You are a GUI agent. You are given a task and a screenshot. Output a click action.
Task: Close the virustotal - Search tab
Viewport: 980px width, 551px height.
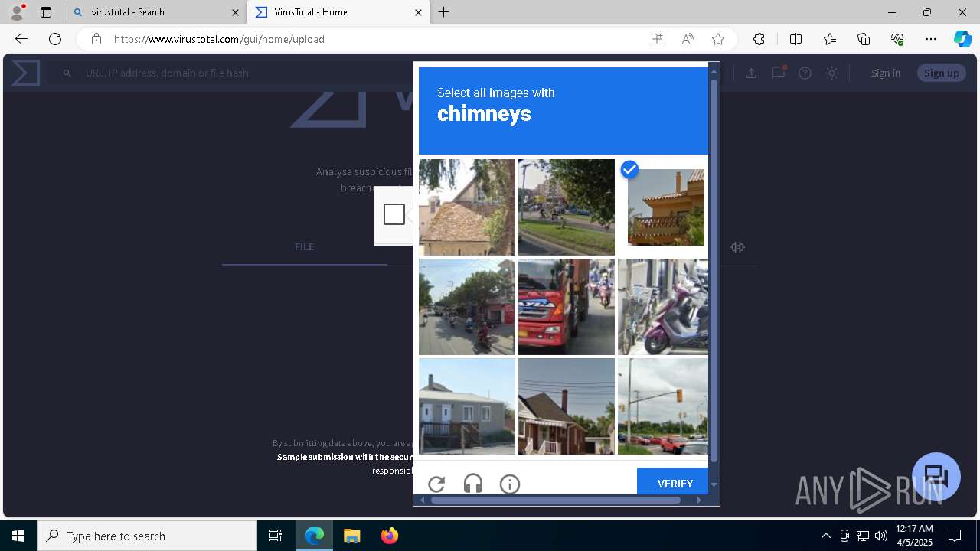coord(235,12)
